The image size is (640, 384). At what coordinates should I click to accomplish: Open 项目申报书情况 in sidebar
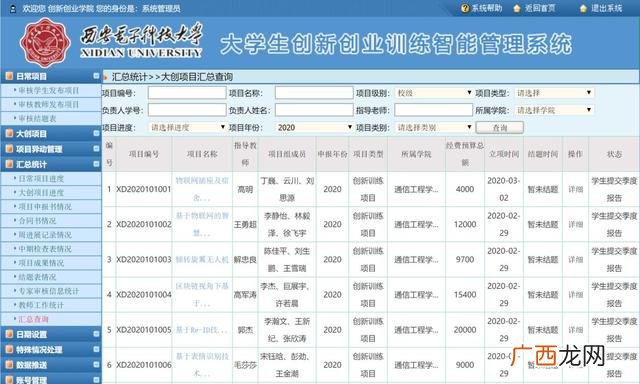[x=45, y=206]
